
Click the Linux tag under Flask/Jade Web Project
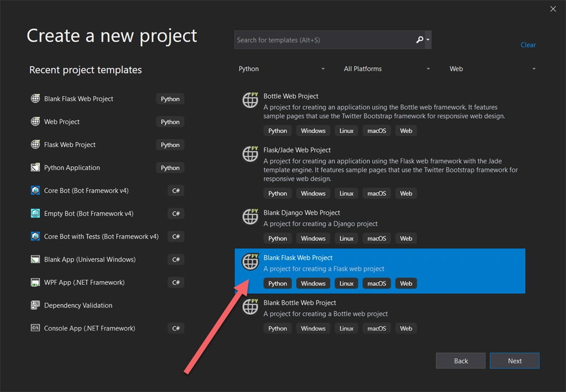346,193
